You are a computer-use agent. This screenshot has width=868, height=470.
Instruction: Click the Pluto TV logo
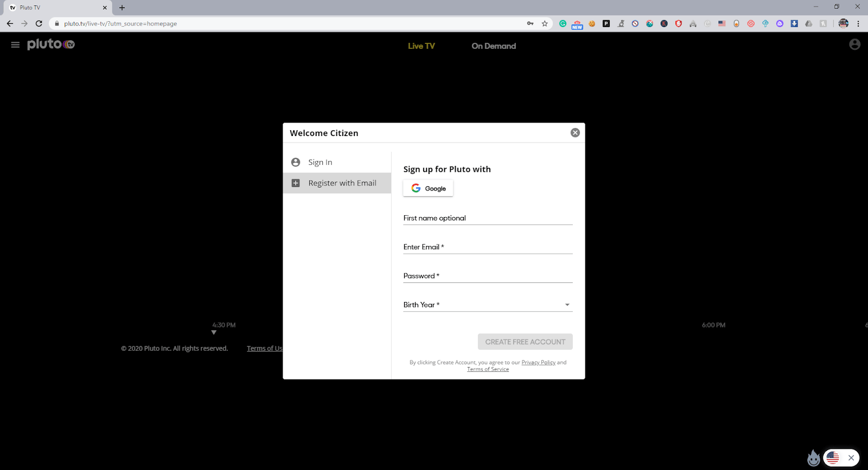pos(51,44)
